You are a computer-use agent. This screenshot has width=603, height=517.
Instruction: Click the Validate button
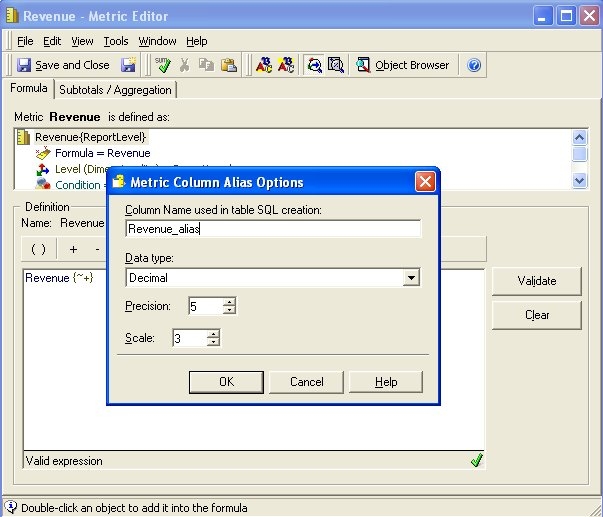(536, 281)
